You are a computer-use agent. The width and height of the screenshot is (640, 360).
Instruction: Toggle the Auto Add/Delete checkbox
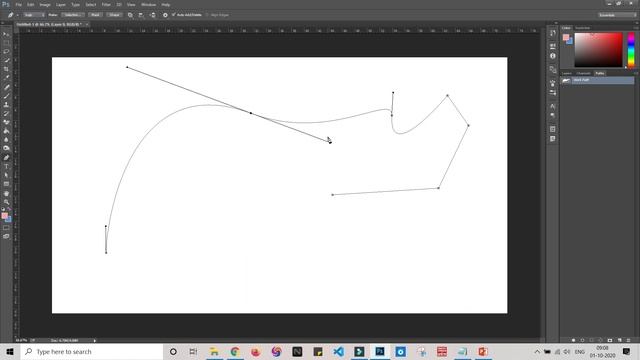(x=173, y=15)
